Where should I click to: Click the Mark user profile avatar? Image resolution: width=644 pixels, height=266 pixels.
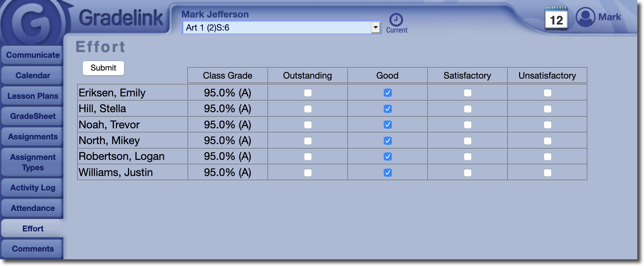[585, 17]
